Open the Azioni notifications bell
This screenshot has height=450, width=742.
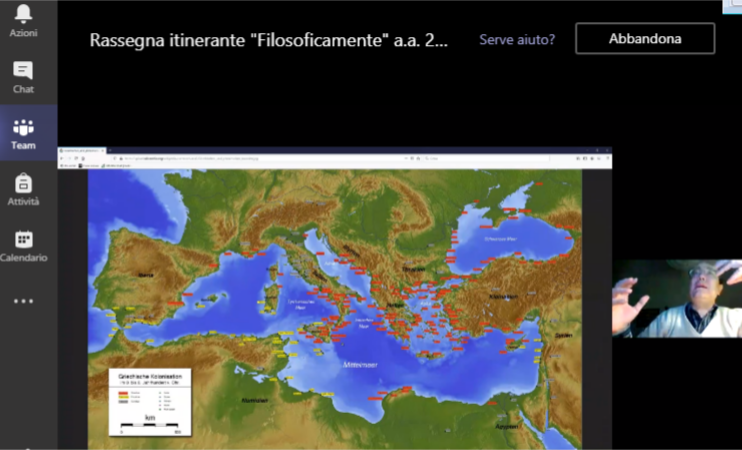tap(23, 19)
